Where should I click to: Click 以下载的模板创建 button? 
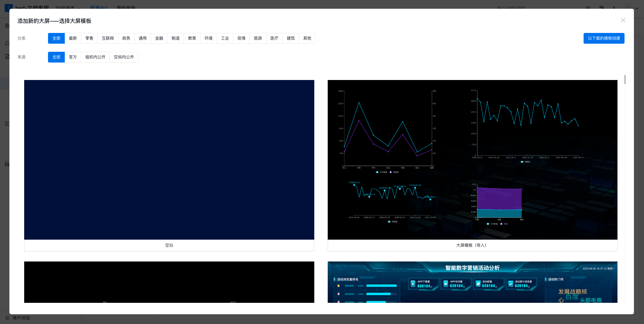(604, 38)
